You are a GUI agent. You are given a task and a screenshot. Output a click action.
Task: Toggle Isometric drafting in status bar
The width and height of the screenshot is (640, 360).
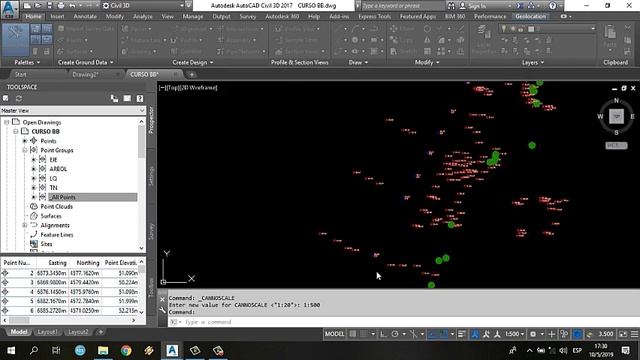point(413,334)
